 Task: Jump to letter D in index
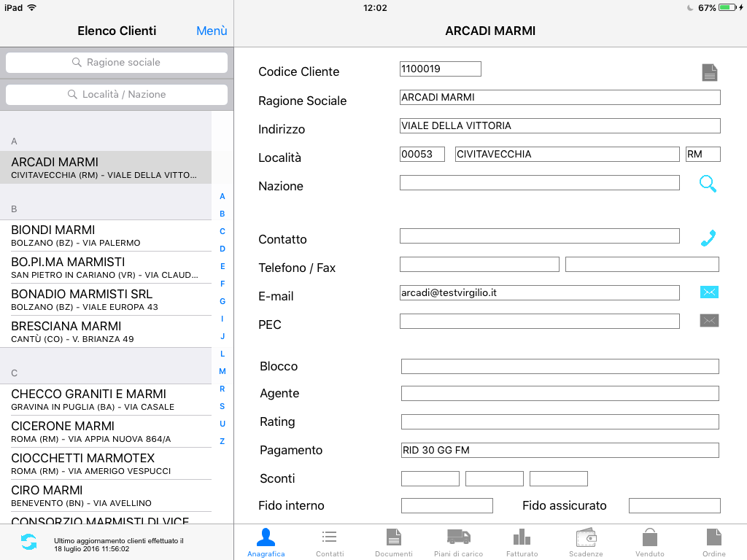(x=222, y=249)
